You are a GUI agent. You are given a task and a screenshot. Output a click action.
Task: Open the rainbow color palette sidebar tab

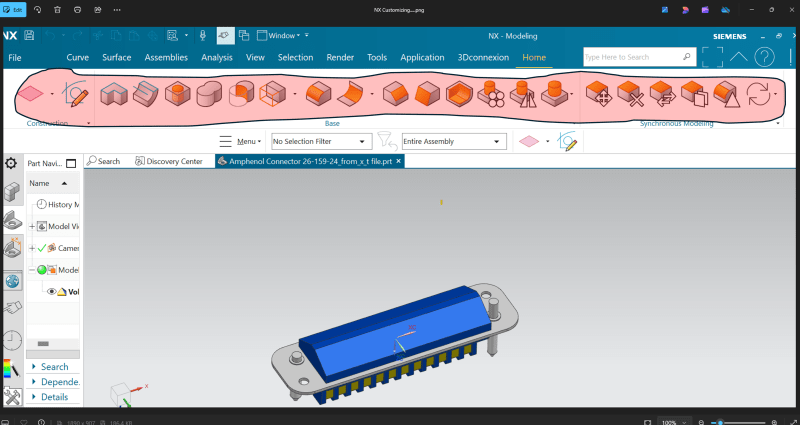[x=12, y=369]
